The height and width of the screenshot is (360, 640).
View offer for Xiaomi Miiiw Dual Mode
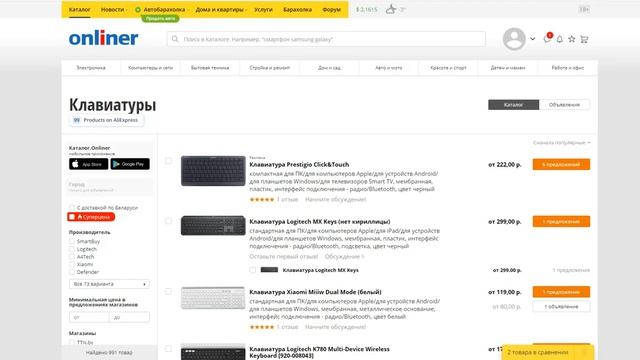[x=561, y=292]
